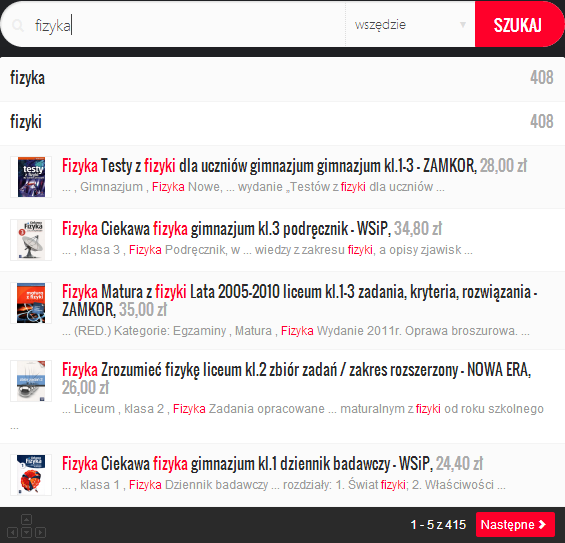Click the magnifying glass search icon
565x543 pixels.
[x=17, y=26]
